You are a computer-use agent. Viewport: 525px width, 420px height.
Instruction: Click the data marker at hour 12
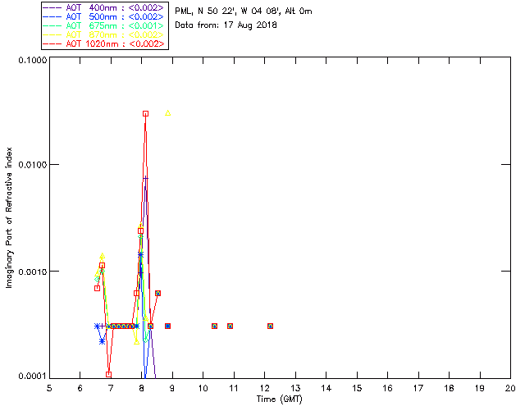click(x=270, y=326)
